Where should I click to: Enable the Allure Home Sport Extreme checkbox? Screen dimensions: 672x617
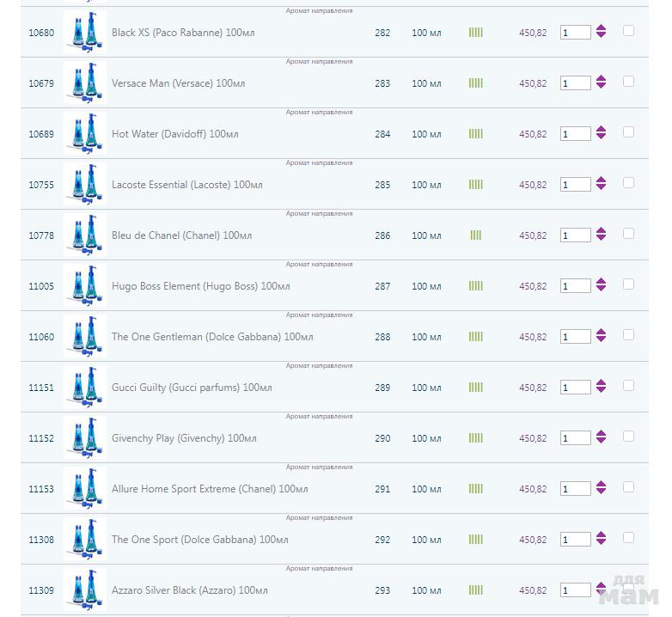coord(628,487)
